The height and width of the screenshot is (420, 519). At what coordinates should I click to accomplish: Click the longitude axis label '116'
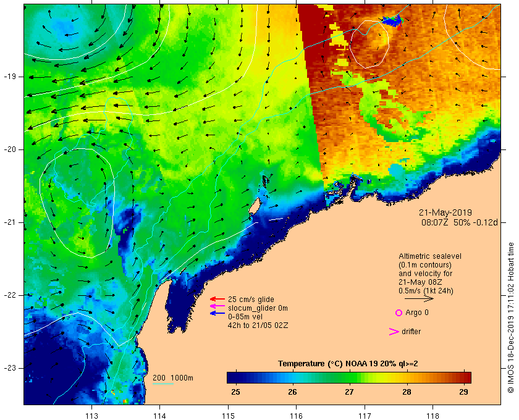[x=296, y=416]
